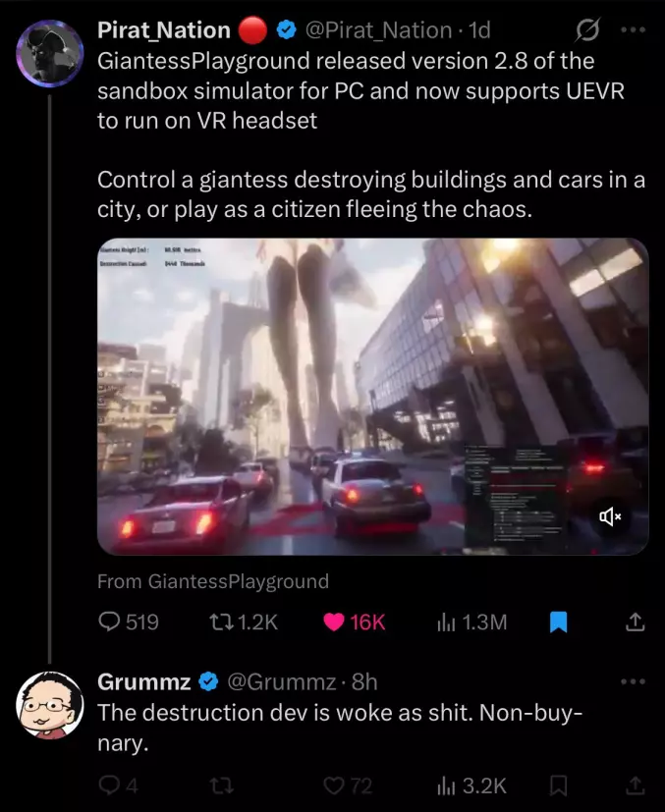Open the @Pirat_Nation handle link
This screenshot has width=665, height=812.
click(x=378, y=30)
